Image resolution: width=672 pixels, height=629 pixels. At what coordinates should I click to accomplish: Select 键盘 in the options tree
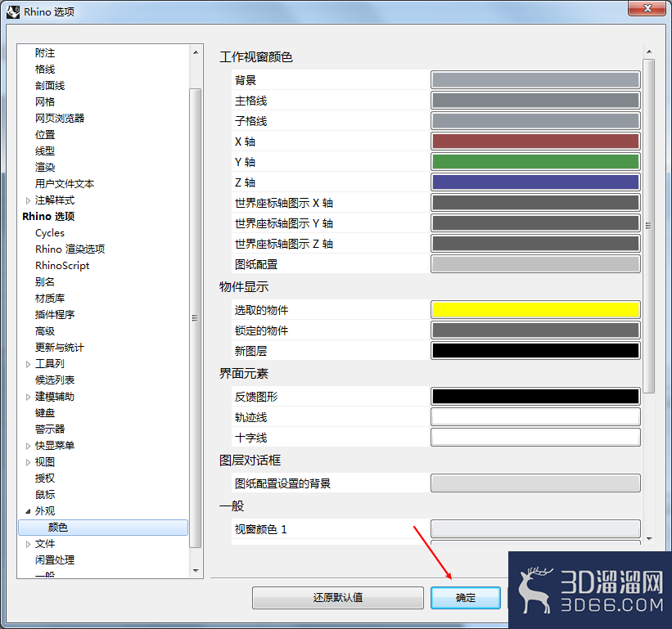click(x=45, y=413)
